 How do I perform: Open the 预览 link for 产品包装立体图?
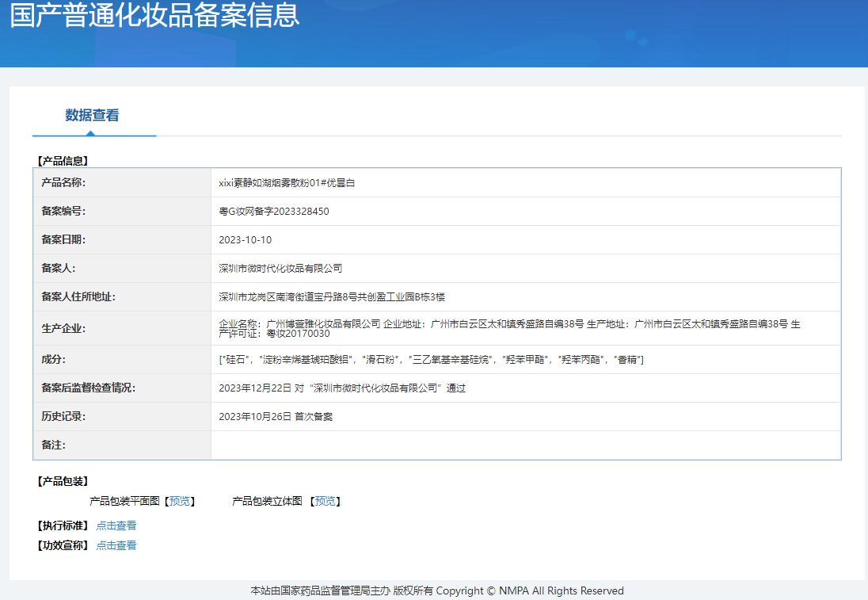[325, 501]
